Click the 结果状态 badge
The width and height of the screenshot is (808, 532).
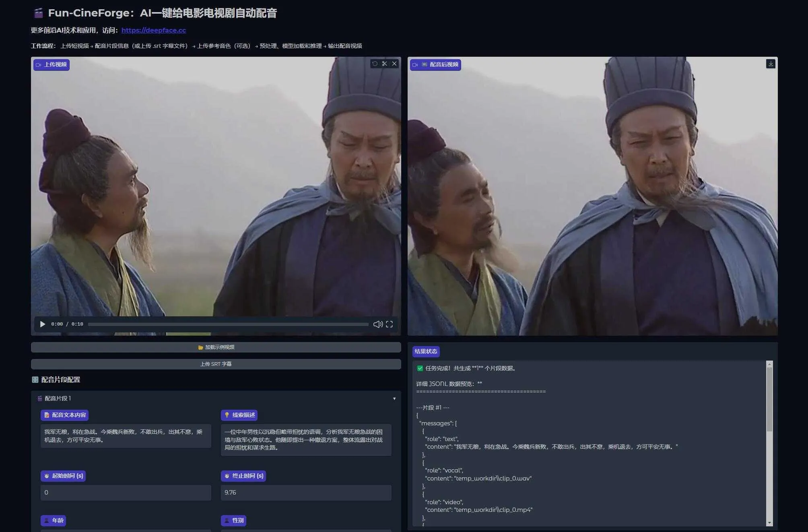point(426,351)
